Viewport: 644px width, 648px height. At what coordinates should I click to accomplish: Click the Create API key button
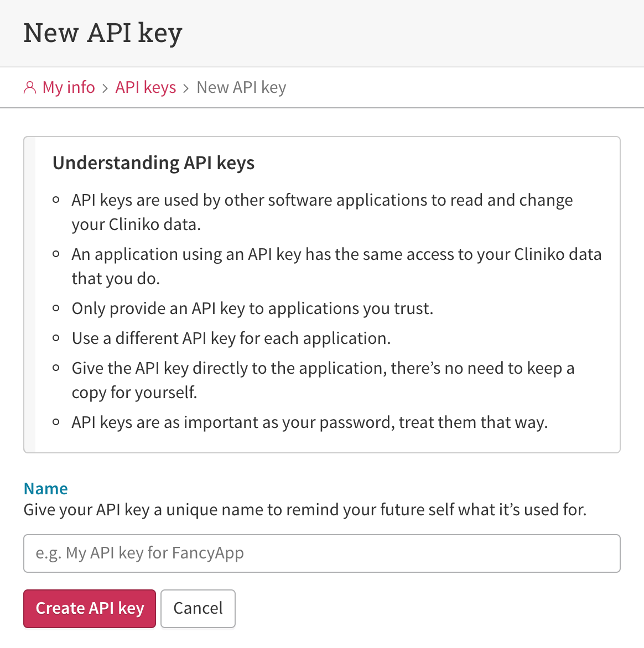(89, 608)
